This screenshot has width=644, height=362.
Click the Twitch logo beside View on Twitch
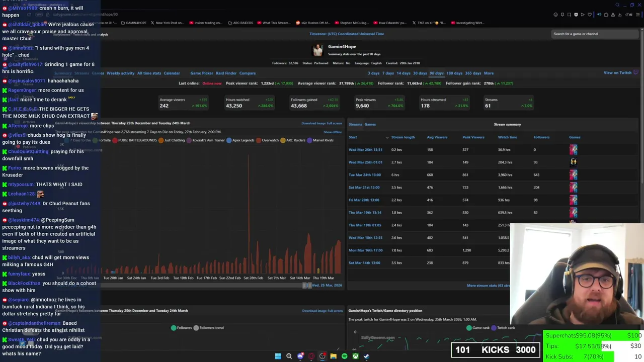[x=636, y=72]
